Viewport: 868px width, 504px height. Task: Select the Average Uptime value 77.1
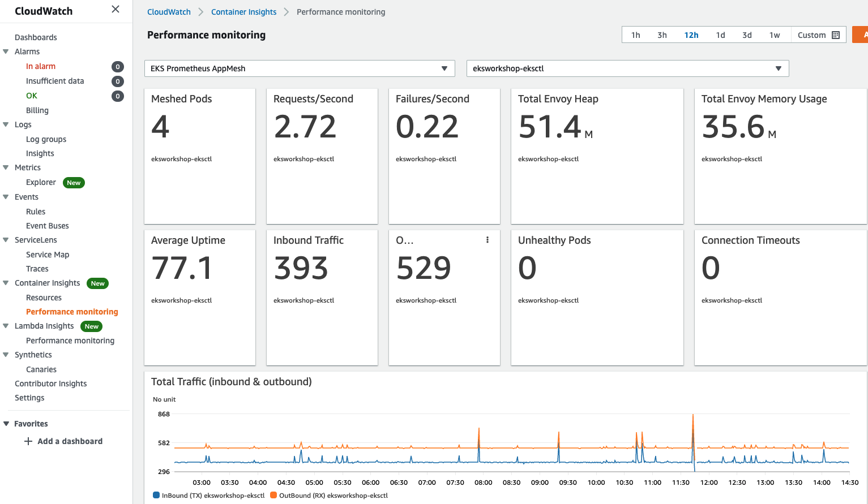click(x=182, y=268)
